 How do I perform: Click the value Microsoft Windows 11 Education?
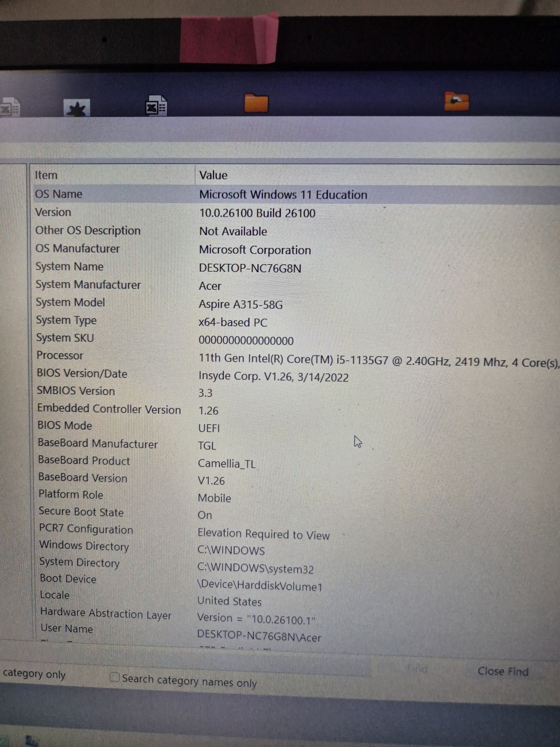[x=283, y=195]
